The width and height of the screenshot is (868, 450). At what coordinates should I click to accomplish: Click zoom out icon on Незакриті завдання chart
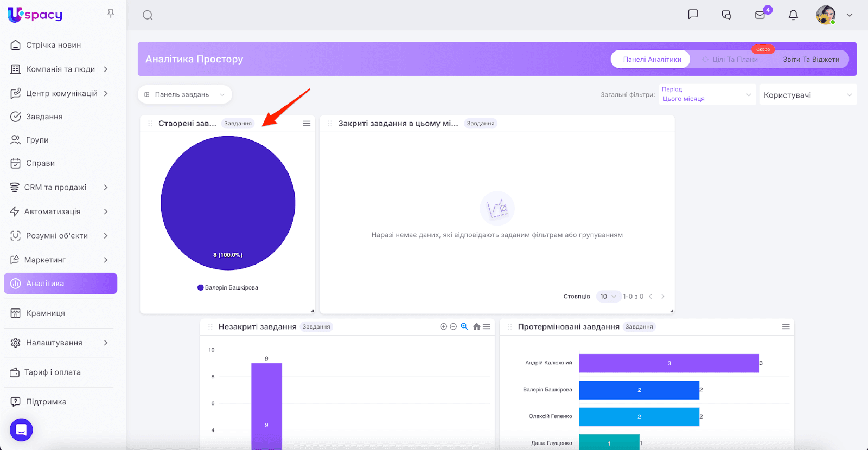coord(453,326)
